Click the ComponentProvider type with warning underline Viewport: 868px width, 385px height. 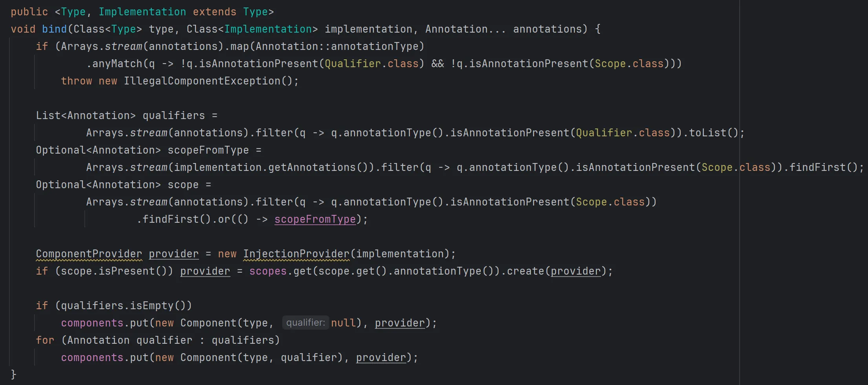pyautogui.click(x=89, y=254)
